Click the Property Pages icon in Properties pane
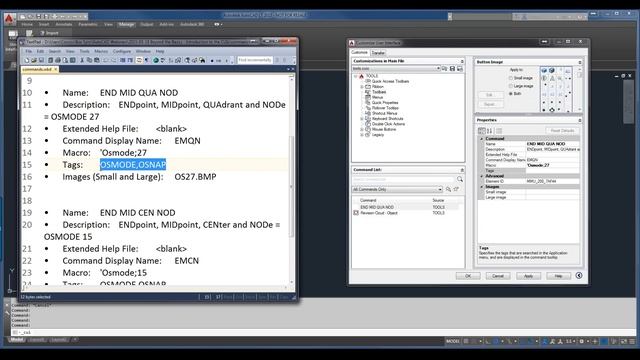 499,131
